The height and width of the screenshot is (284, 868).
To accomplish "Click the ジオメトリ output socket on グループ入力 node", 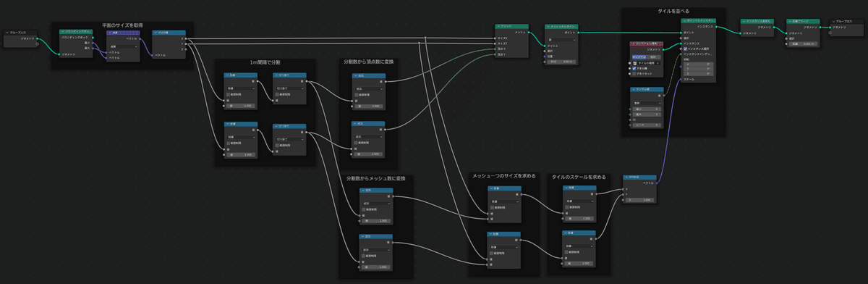I will click(x=38, y=38).
